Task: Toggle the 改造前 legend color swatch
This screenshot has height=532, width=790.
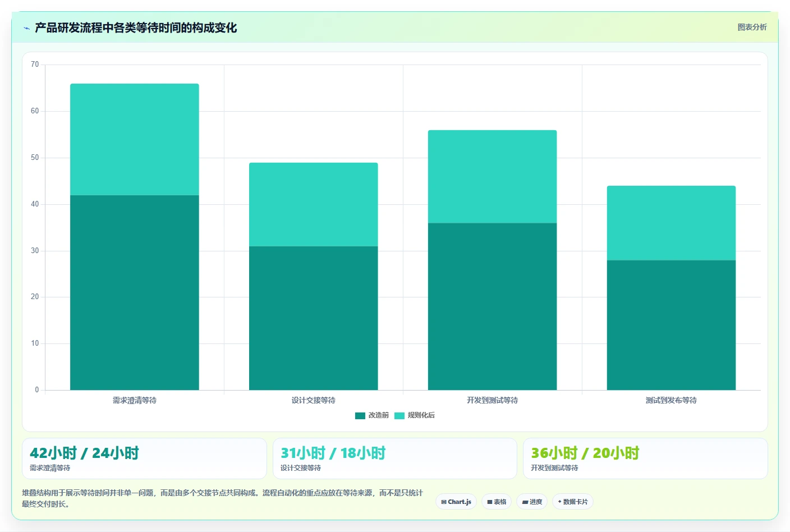Action: tap(360, 416)
